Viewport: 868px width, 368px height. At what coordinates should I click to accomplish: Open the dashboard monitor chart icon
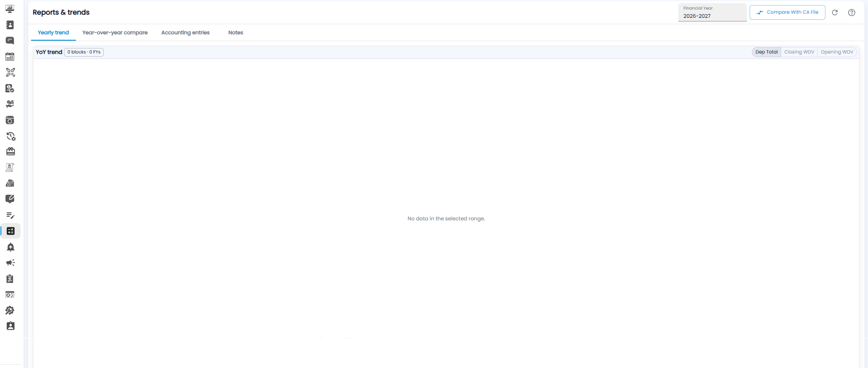click(10, 9)
